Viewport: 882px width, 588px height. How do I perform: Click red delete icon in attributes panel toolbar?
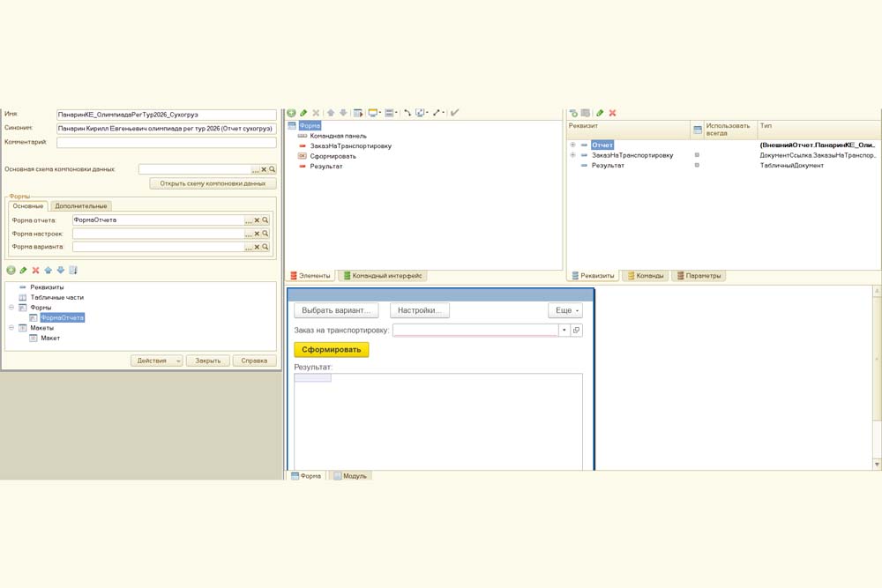pos(612,113)
